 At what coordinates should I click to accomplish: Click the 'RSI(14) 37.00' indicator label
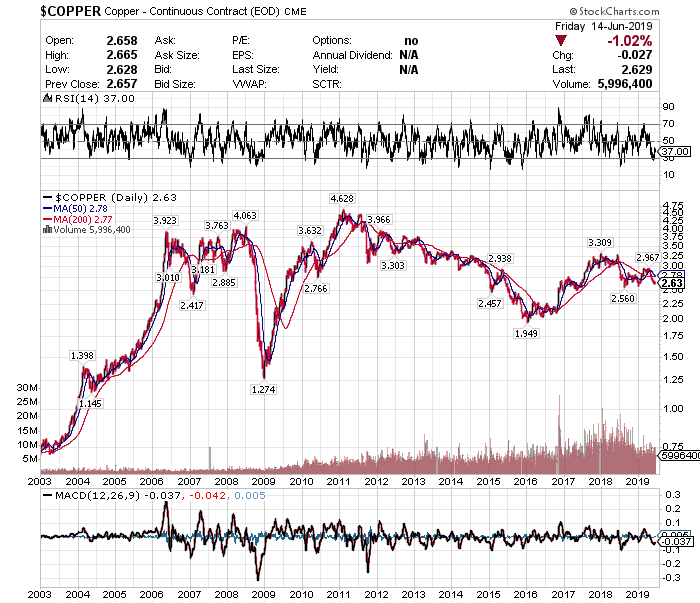pyautogui.click(x=95, y=98)
